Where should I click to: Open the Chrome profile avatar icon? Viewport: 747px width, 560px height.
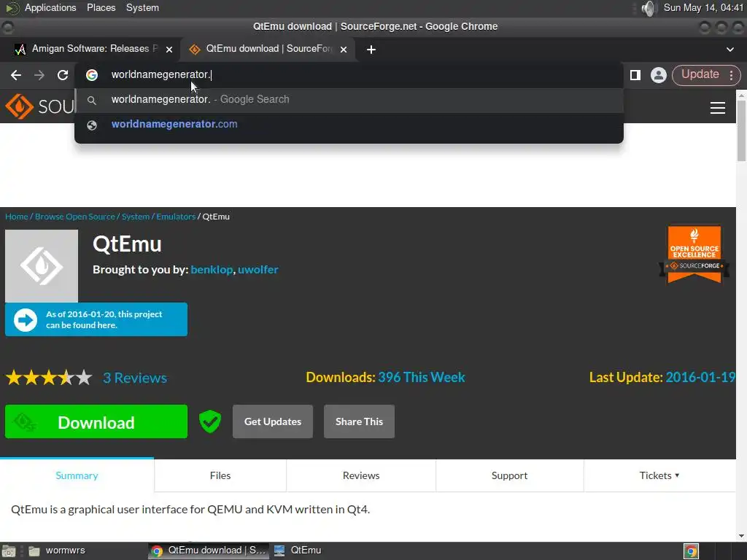(x=659, y=75)
